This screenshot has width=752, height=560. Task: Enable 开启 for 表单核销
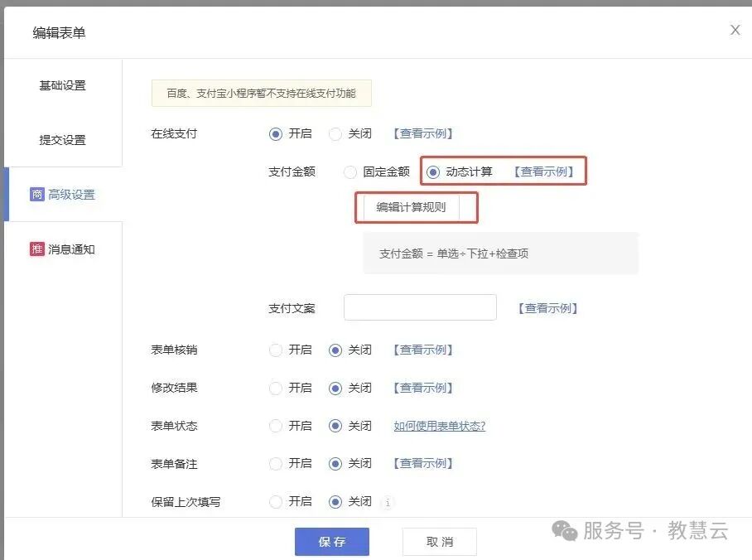click(276, 350)
